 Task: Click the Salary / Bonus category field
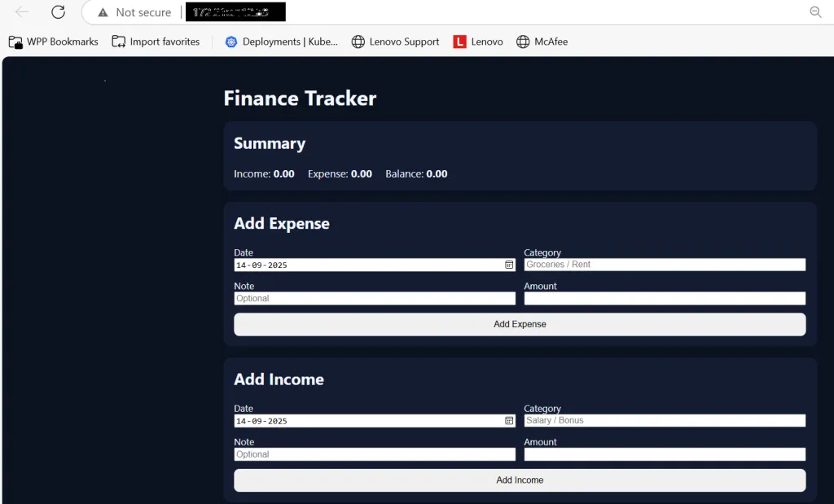(x=664, y=420)
